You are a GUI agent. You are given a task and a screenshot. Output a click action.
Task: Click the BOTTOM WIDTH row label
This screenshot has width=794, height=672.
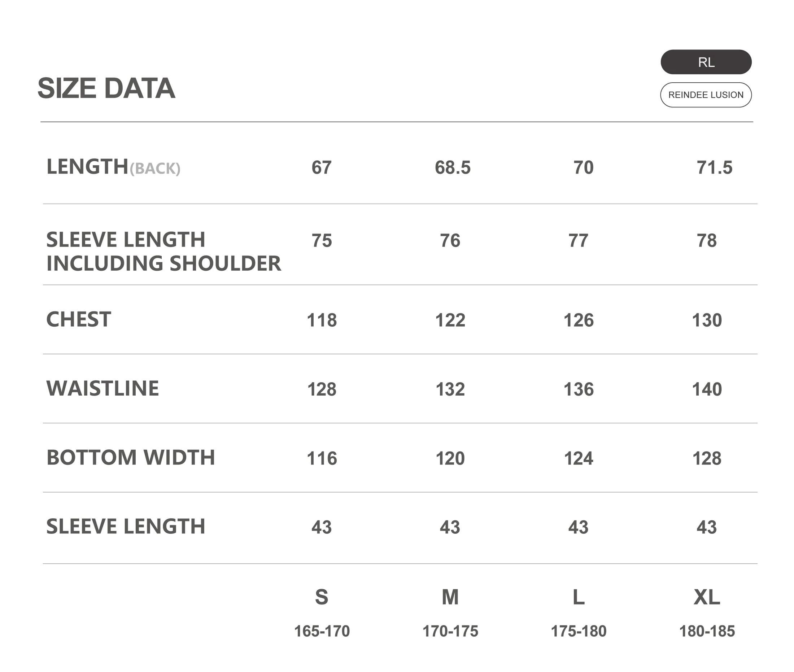(131, 458)
